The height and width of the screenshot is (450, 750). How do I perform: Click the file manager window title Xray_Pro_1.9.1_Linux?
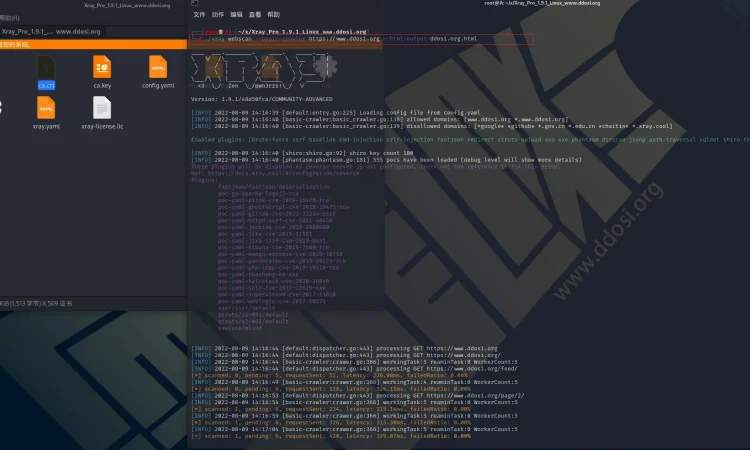pos(127,5)
